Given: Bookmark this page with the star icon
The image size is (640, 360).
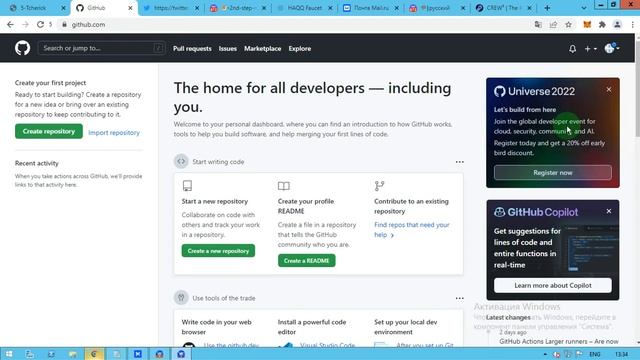Looking at the screenshot, I should point(568,24).
